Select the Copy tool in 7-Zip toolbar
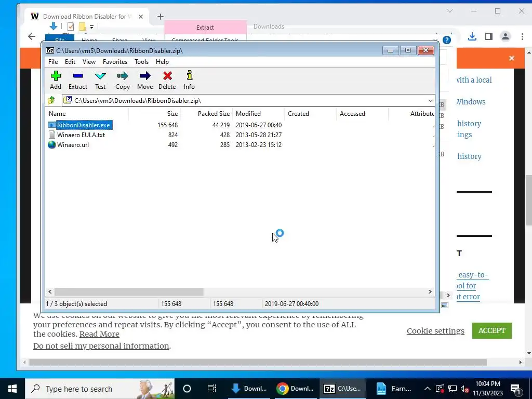This screenshot has height=399, width=532. 123,80
